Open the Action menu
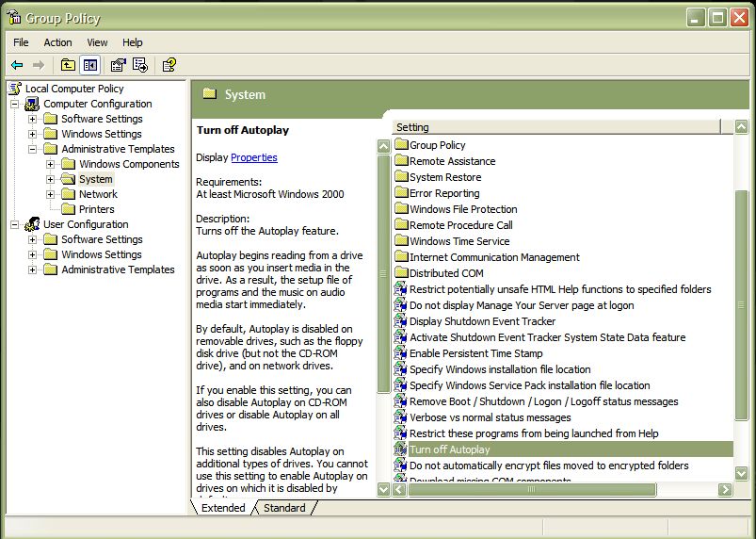756x539 pixels. [x=57, y=42]
